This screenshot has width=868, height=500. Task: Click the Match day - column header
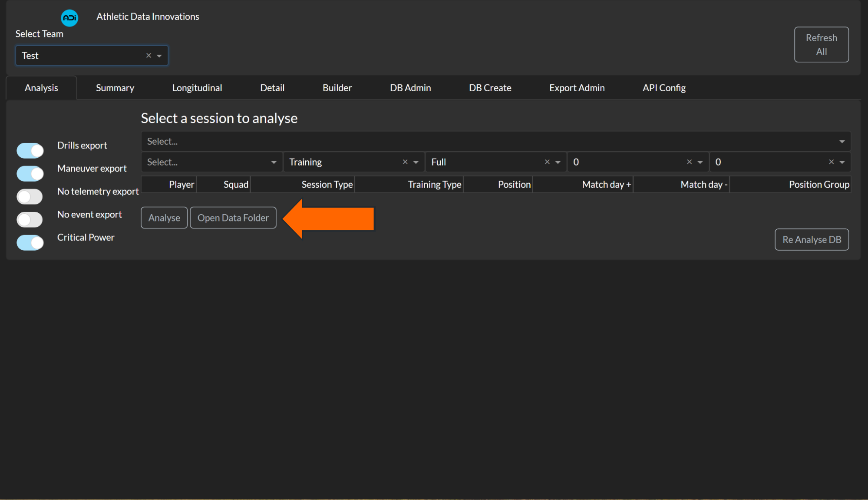tap(681, 185)
